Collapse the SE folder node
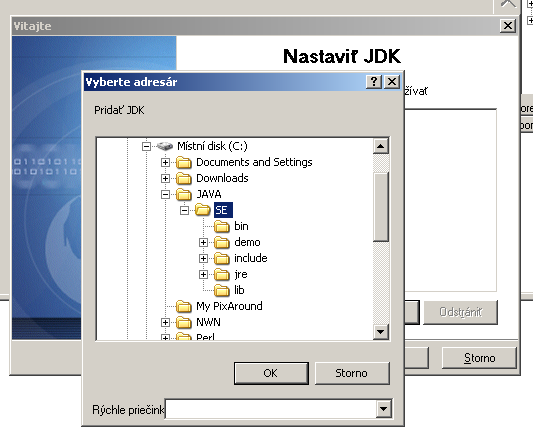Screen dimensions: 533x439 [184, 210]
